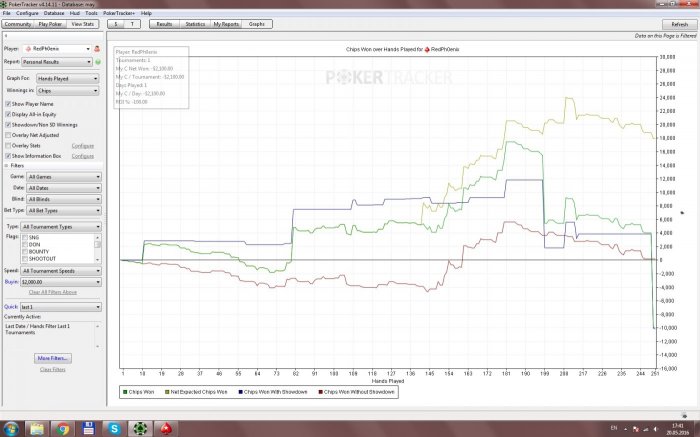700x437 pixels.
Task: Click the View Stats button
Action: coord(83,24)
